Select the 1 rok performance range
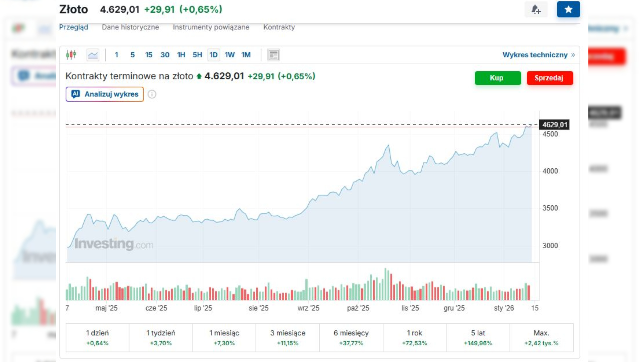Screen dimensions: 644x362 [x=414, y=338]
